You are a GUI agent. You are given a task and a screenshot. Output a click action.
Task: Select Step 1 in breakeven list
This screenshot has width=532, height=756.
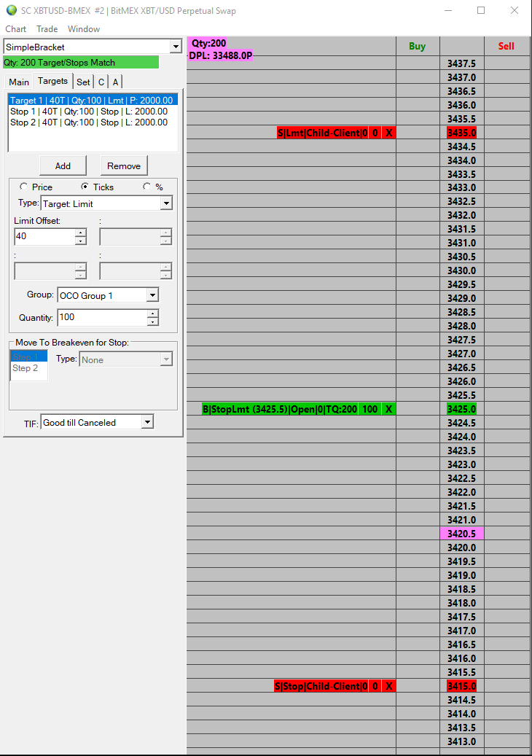pyautogui.click(x=29, y=356)
